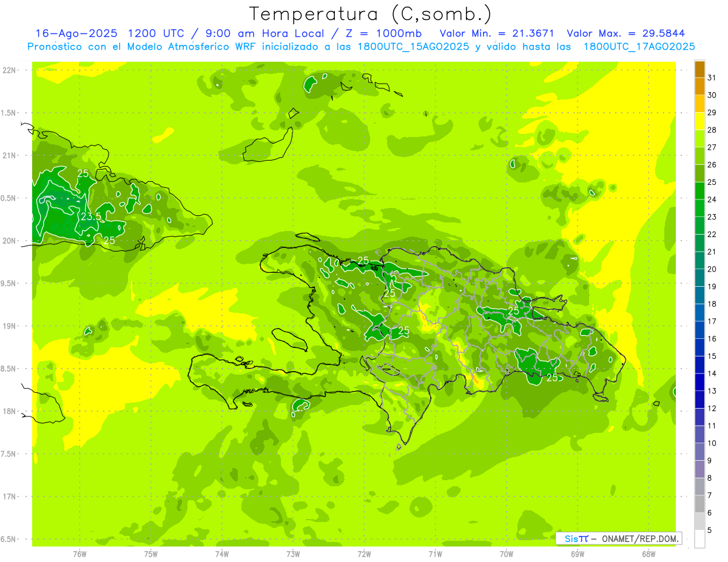This screenshot has width=728, height=562.
Task: Click latitude label "21N"
Action: point(9,155)
